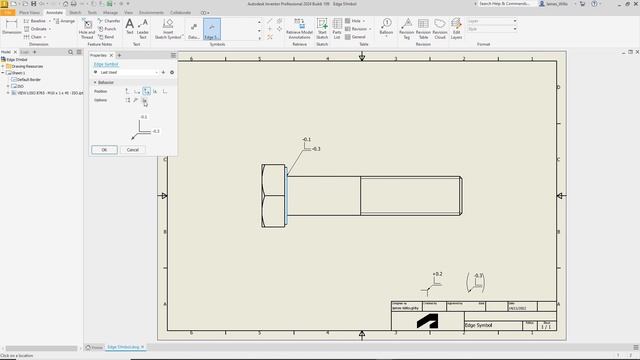The height and width of the screenshot is (360, 640).
Task: Expand the Symbols gallery list
Action: tap(259, 38)
